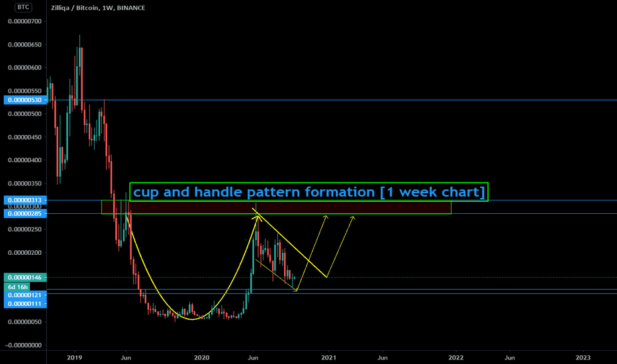Viewport: 617px width, 364px height.
Task: Click the 0.00000250 price axis tick
Action: [24, 230]
